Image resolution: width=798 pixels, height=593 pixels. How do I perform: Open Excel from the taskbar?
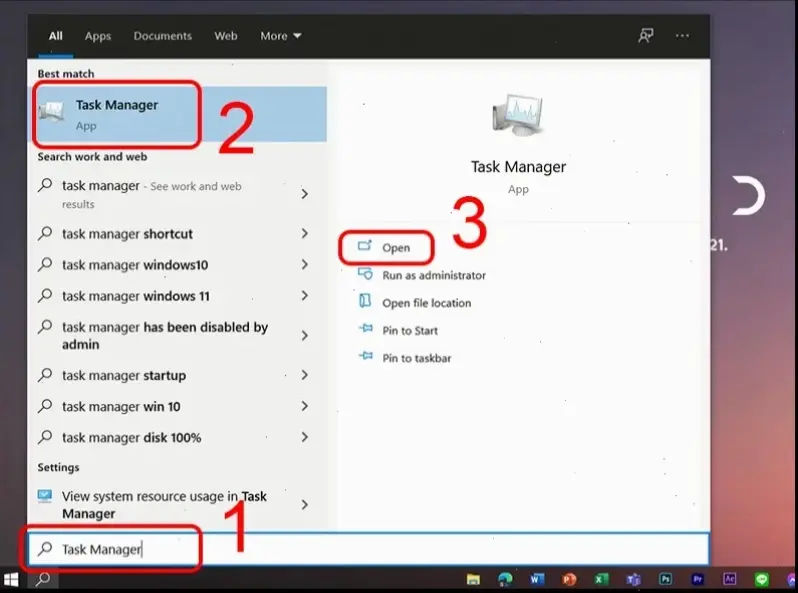pyautogui.click(x=601, y=579)
